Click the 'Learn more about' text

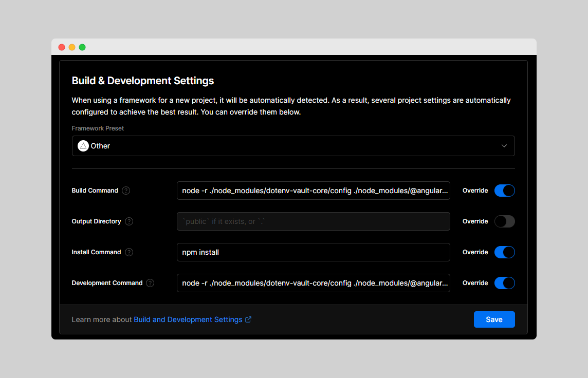click(102, 319)
